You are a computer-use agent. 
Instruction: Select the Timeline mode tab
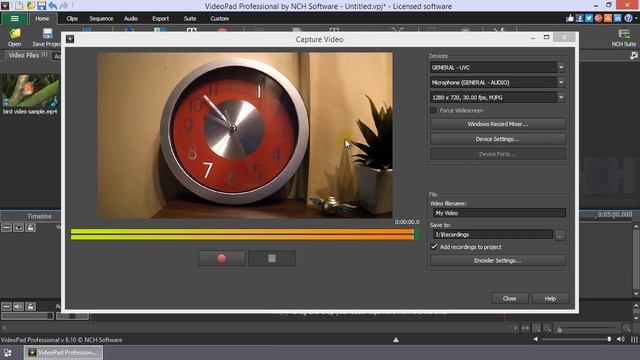pos(39,216)
